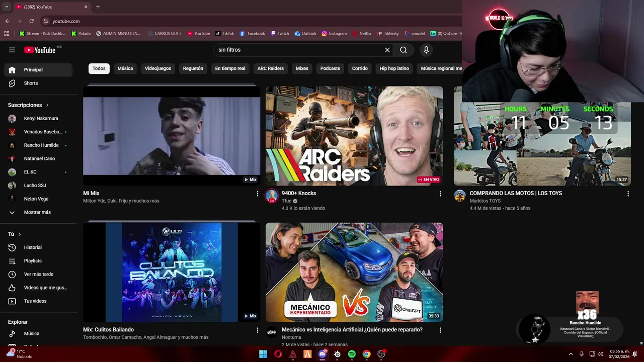Open Windows Start menu
This screenshot has height=362, width=644.
click(263, 354)
